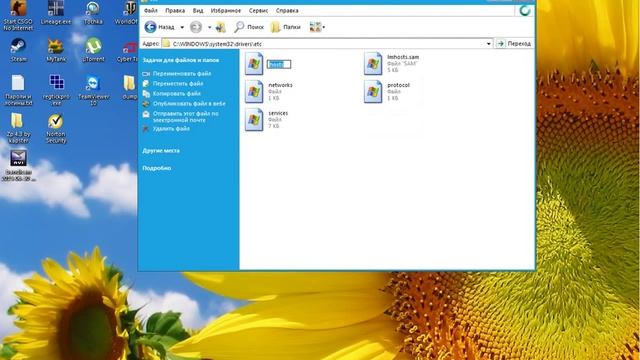
Task: Click the Переход go button
Action: click(x=514, y=43)
